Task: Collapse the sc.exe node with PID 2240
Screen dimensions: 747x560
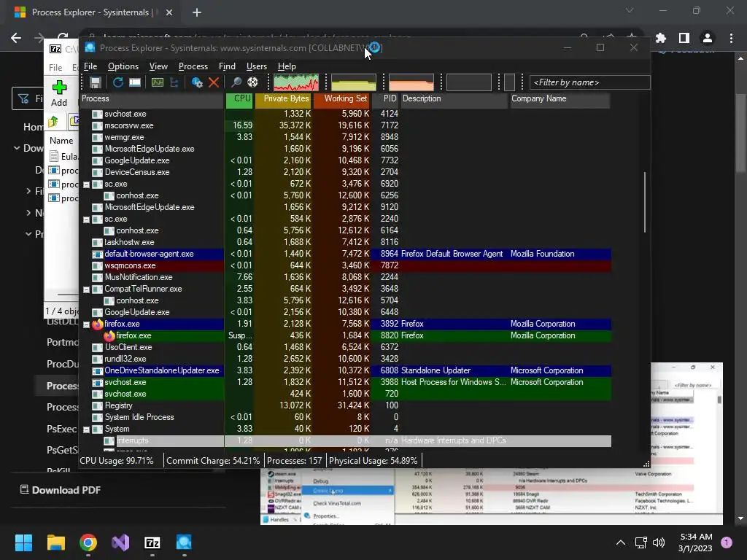Action: point(87,219)
